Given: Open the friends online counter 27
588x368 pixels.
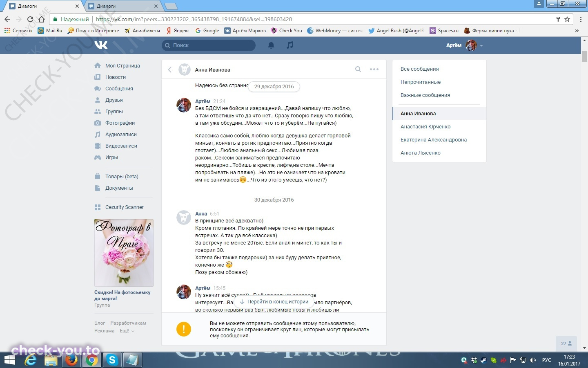Looking at the screenshot, I should (x=566, y=343).
